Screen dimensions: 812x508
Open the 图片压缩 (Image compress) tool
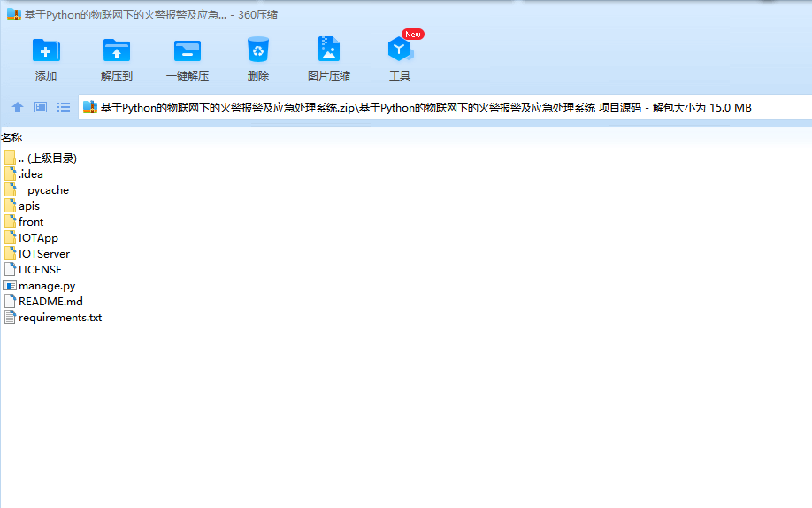(x=329, y=50)
